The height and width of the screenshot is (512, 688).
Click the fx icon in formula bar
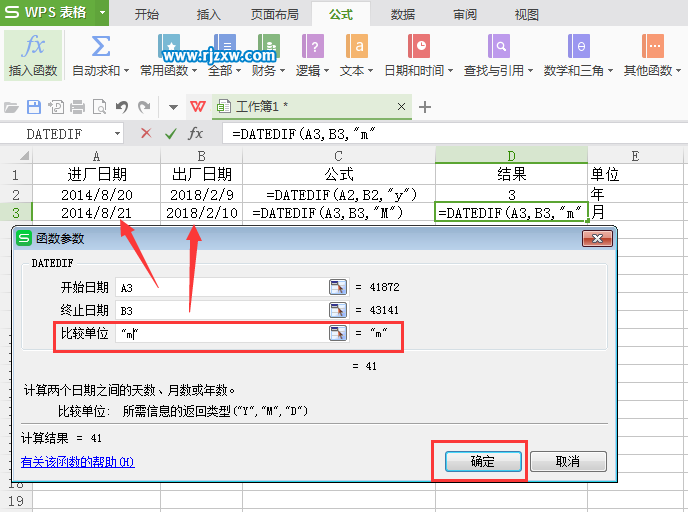point(195,133)
